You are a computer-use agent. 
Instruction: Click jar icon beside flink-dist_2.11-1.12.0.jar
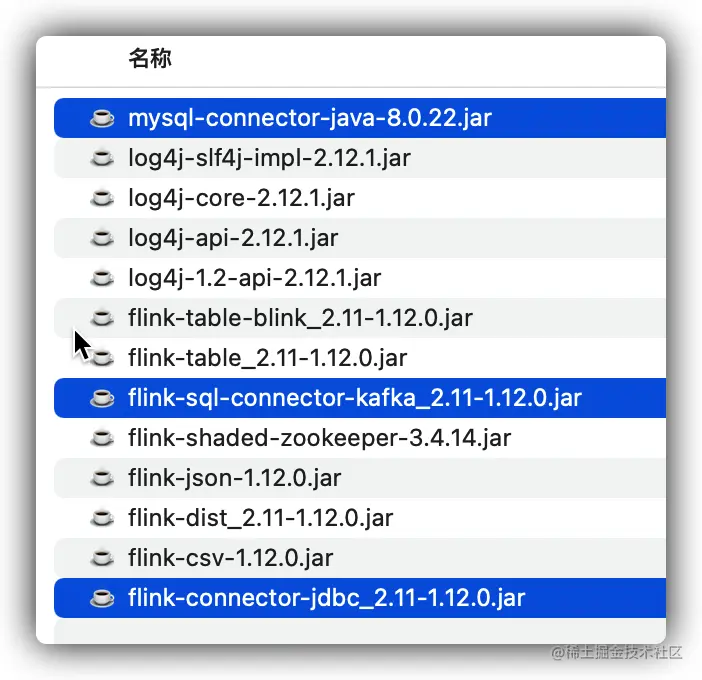(x=102, y=518)
